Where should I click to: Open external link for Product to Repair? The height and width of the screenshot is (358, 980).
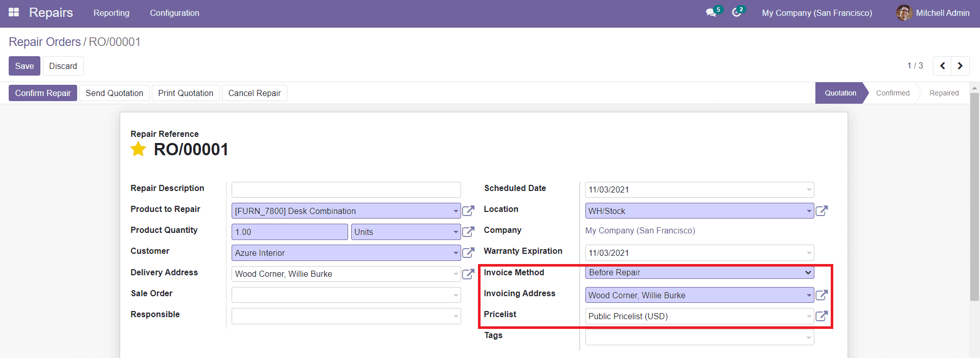[x=468, y=211]
